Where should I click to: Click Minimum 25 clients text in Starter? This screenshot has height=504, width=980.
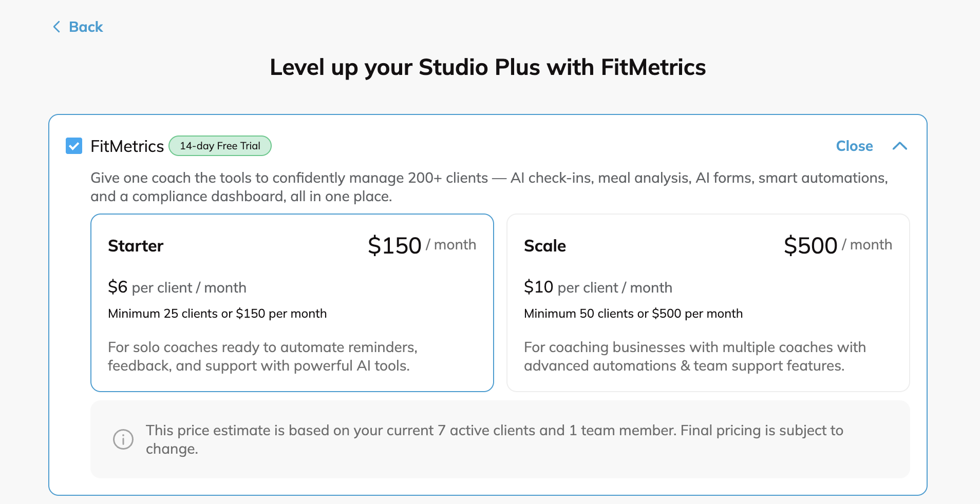coord(217,314)
